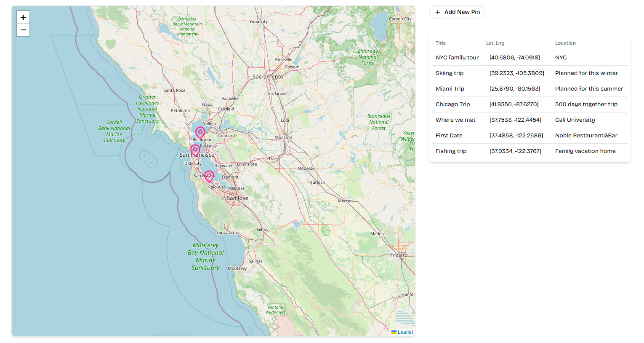
Task: Select the Miami Trip entry
Action: 450,89
